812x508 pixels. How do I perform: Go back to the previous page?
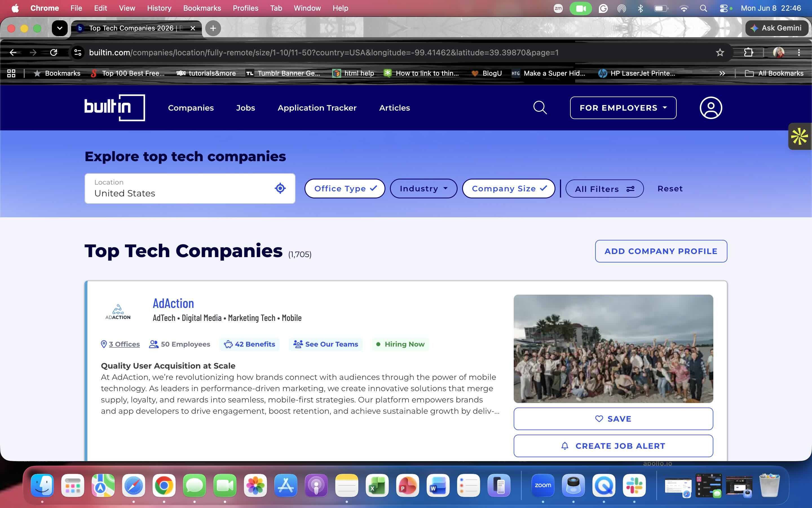13,52
